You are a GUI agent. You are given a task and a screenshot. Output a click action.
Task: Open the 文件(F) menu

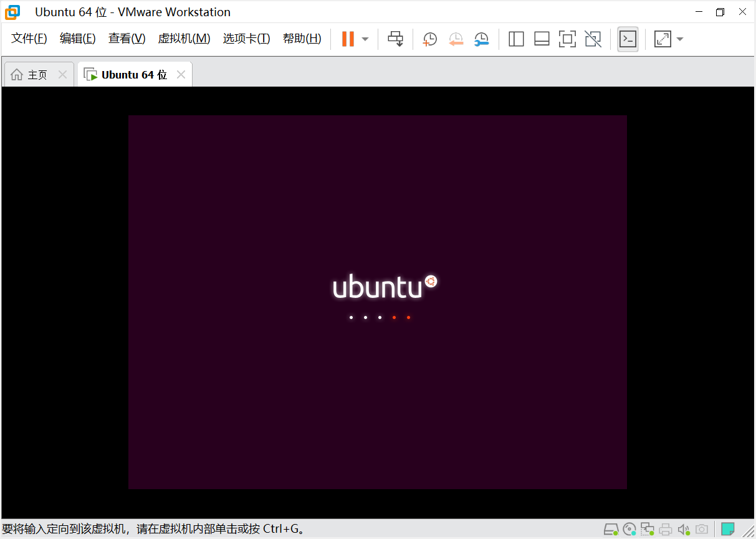coord(29,39)
